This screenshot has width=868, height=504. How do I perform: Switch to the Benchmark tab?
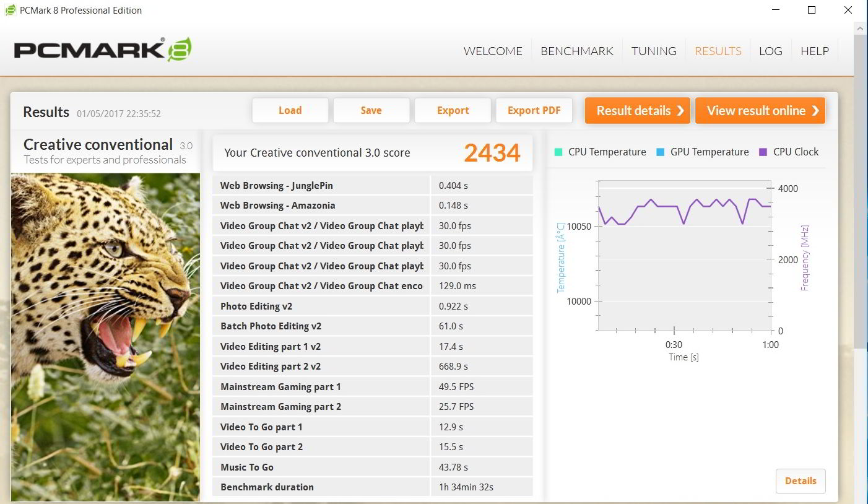pyautogui.click(x=576, y=51)
